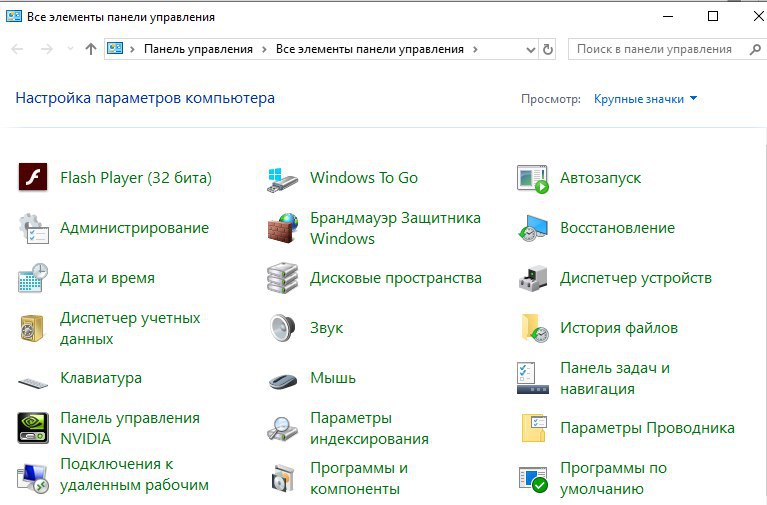767x505 pixels.
Task: Click the Восстановление icon
Action: (x=533, y=228)
